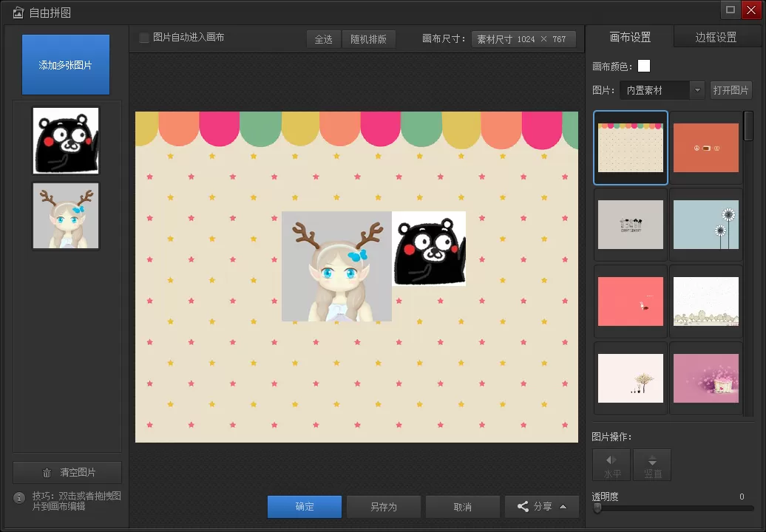Click the 自由拼图 app icon in title bar
Viewport: 766px width, 532px height.
18,13
